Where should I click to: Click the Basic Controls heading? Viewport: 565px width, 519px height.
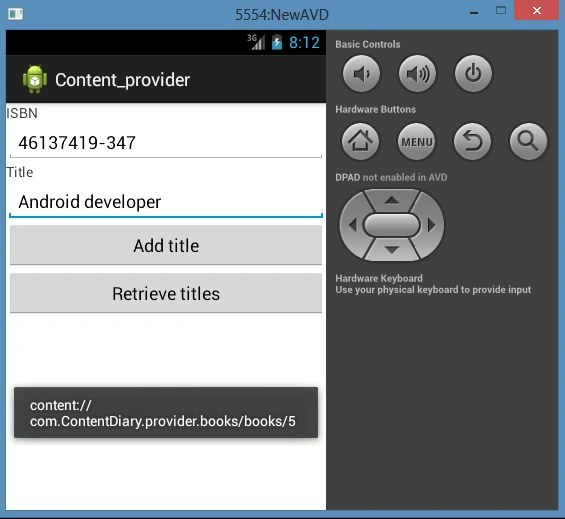368,44
